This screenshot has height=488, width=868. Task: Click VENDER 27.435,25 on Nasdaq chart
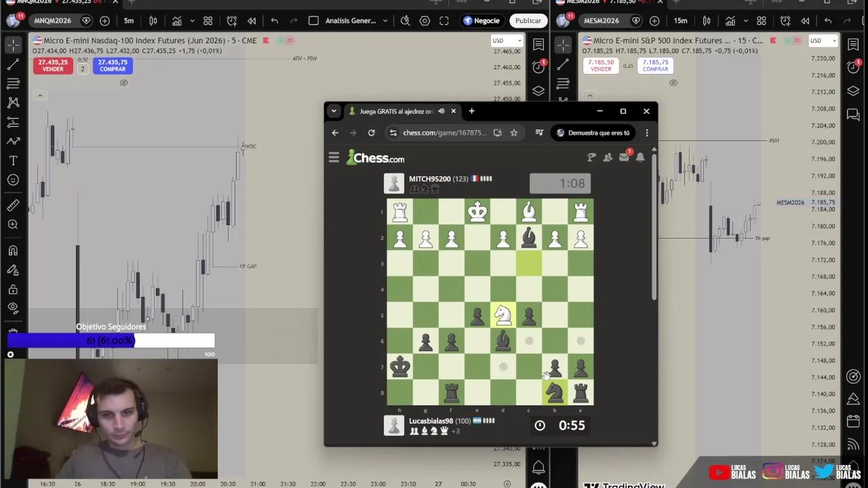click(53, 65)
